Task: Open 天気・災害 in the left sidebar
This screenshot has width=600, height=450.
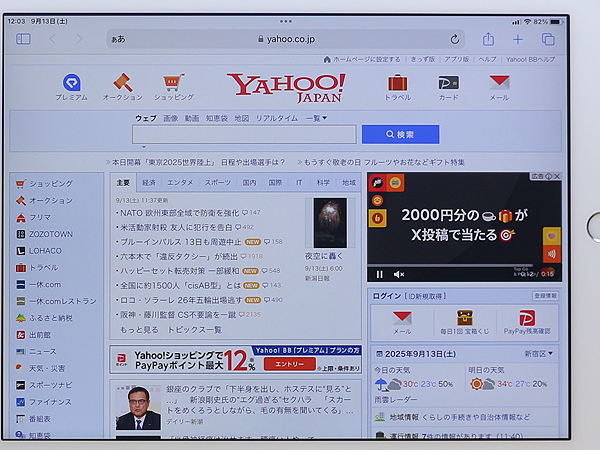Action: click(47, 368)
